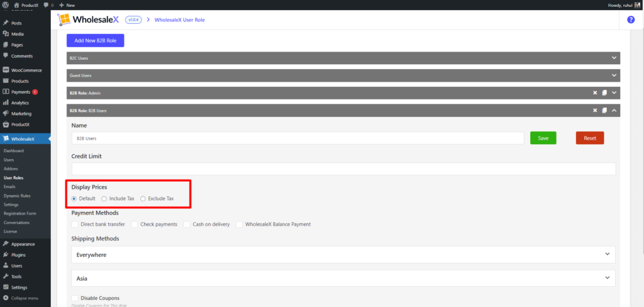Click WholesaleX User Role breadcrumb link
The width and height of the screenshot is (644, 307).
click(x=179, y=20)
